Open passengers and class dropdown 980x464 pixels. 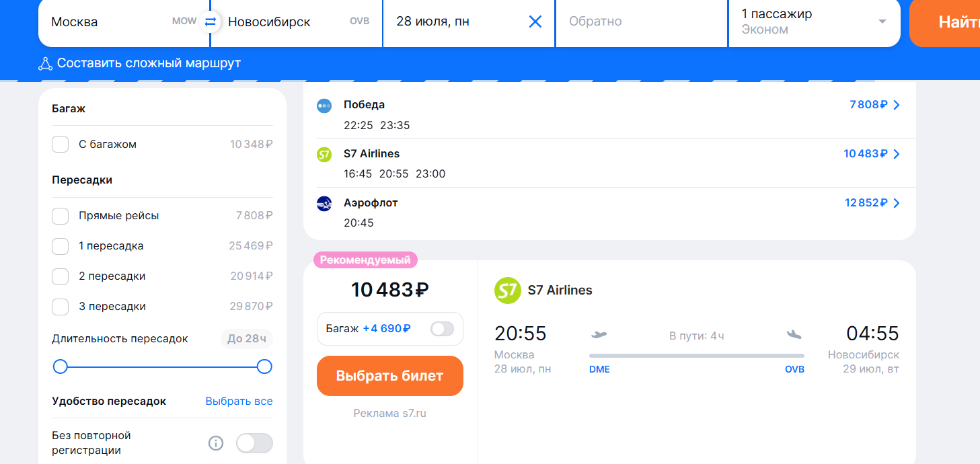[x=815, y=22]
